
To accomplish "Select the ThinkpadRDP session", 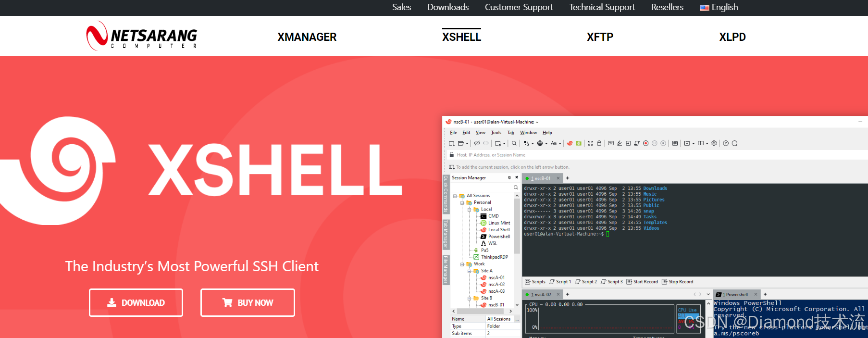I will click(x=491, y=257).
